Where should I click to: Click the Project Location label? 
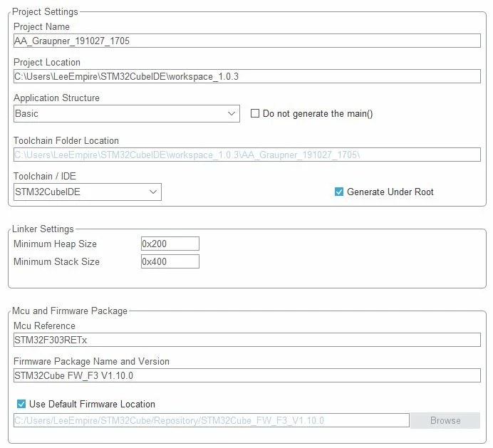[x=47, y=62]
